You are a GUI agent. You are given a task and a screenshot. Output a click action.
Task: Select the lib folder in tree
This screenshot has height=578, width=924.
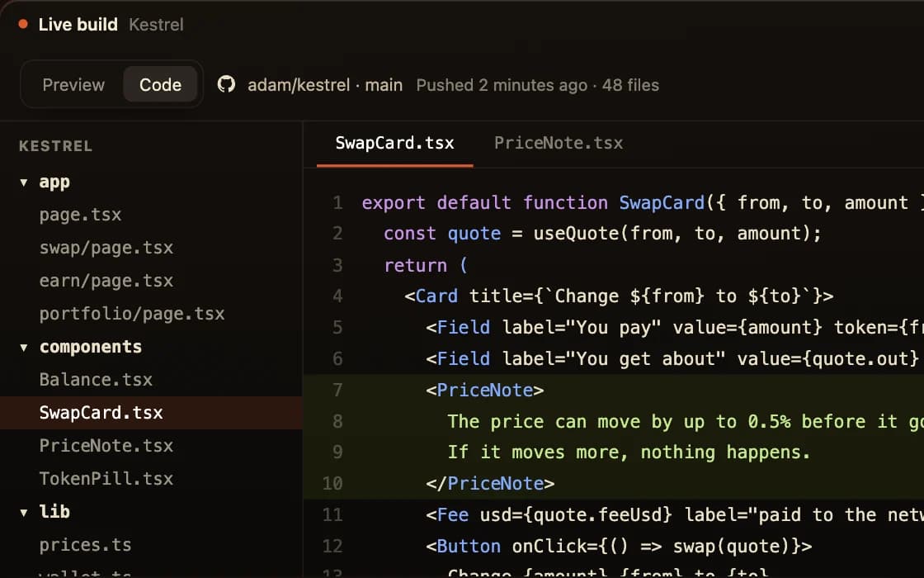[54, 511]
